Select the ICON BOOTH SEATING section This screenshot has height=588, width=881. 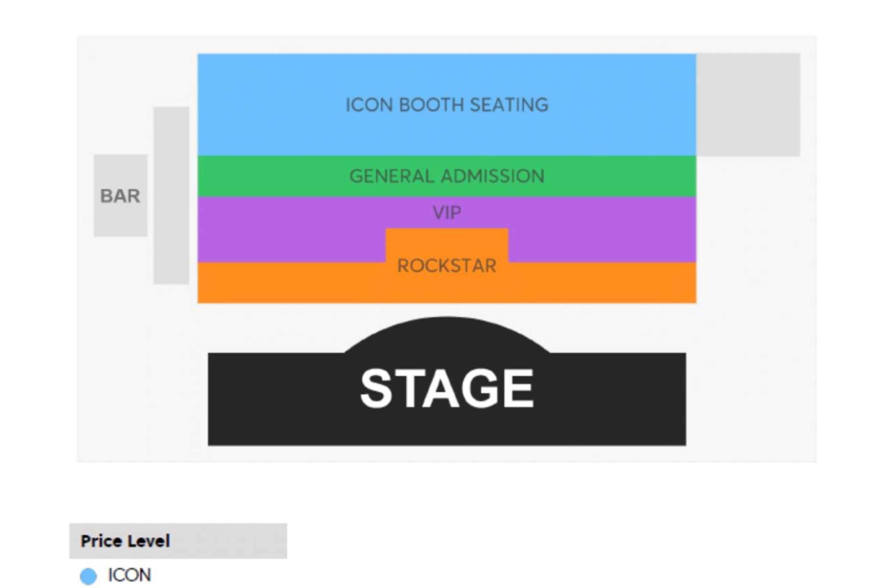(x=446, y=105)
